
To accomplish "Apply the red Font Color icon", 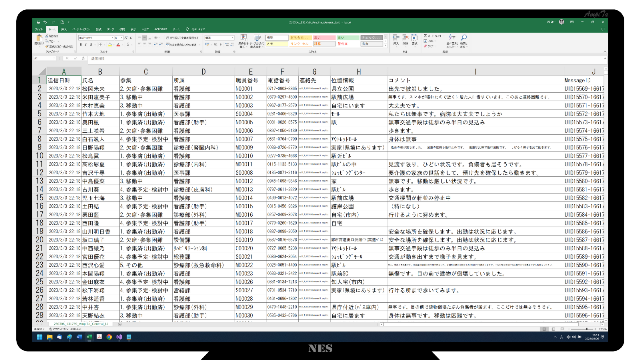I will click(x=118, y=44).
